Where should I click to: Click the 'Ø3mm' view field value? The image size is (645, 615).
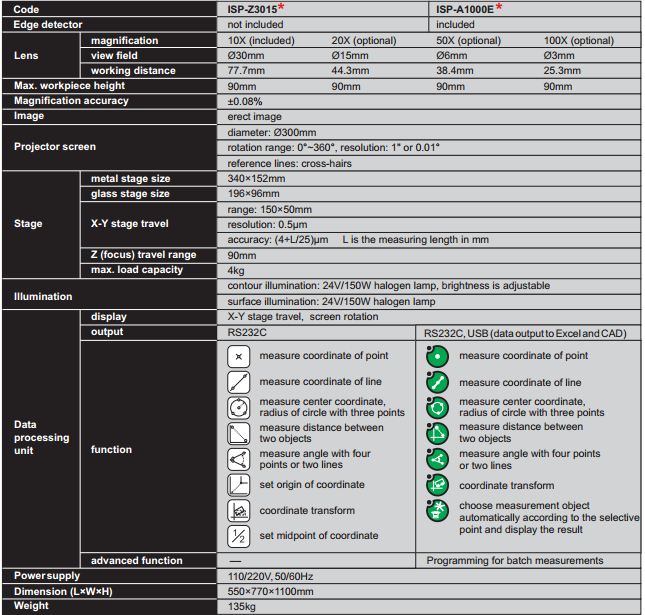pyautogui.click(x=559, y=56)
